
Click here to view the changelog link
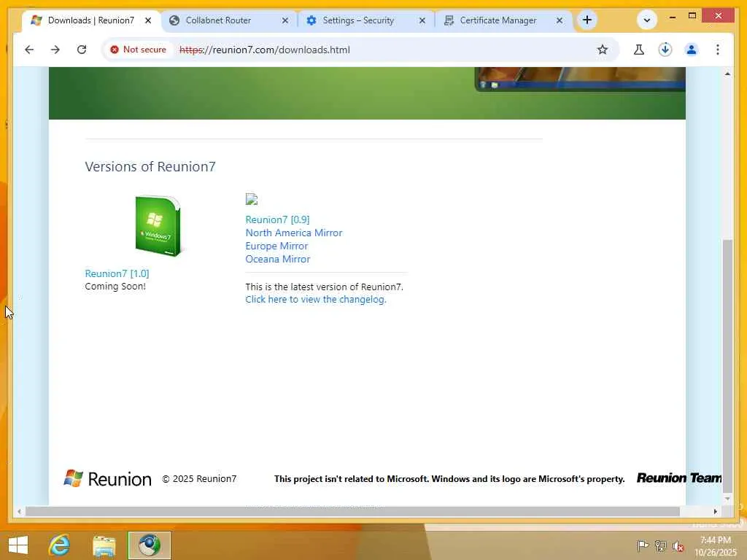(315, 299)
